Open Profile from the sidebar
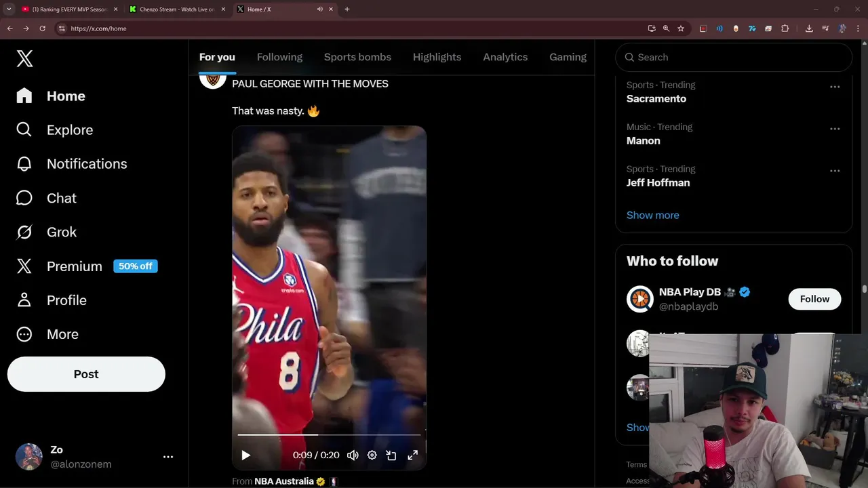This screenshot has height=488, width=868. coord(51,300)
